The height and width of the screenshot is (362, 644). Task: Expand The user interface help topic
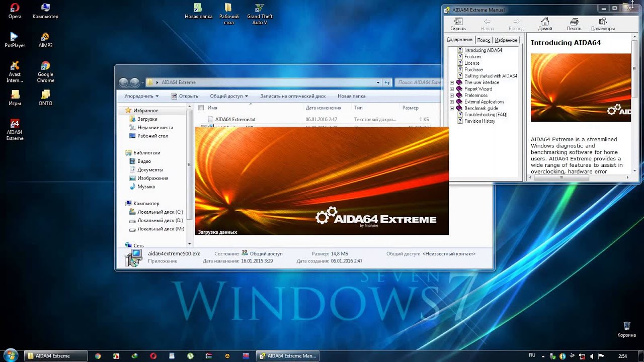click(x=452, y=82)
